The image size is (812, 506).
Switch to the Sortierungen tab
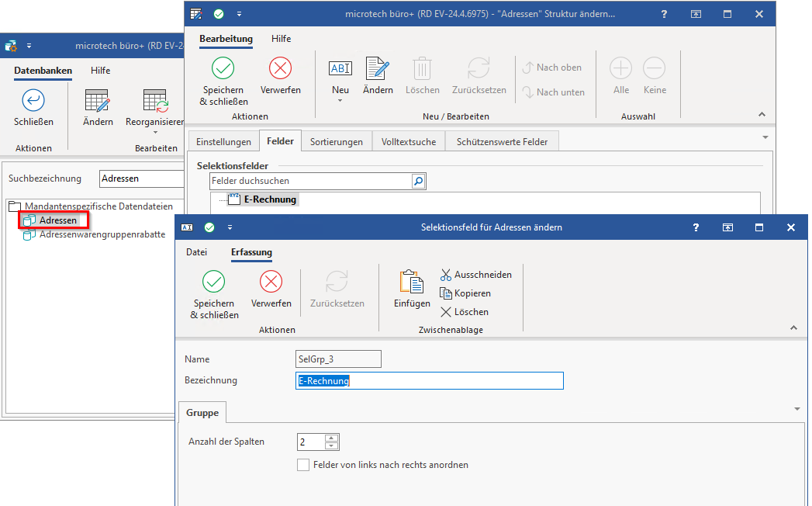(x=336, y=142)
